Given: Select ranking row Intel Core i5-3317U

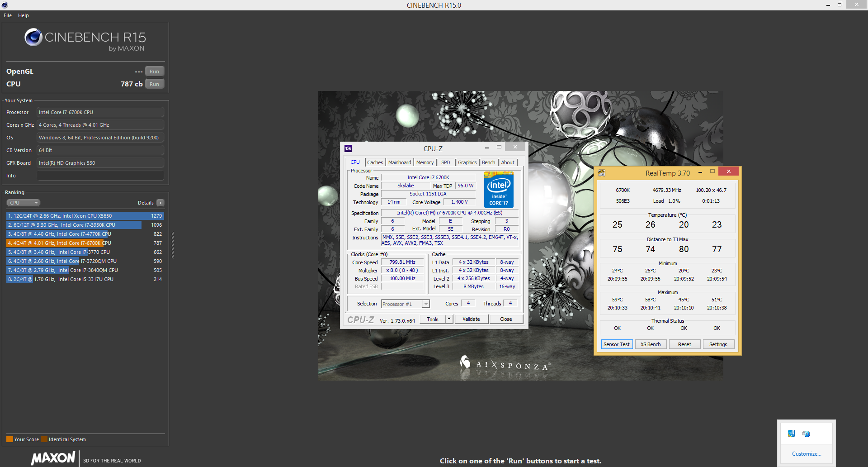Looking at the screenshot, I should tap(85, 279).
